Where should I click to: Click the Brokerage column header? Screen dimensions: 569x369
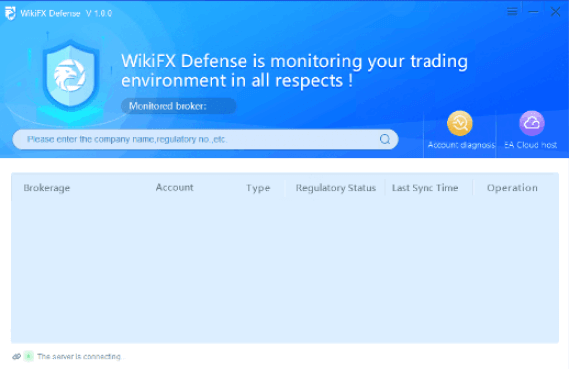pyautogui.click(x=46, y=188)
